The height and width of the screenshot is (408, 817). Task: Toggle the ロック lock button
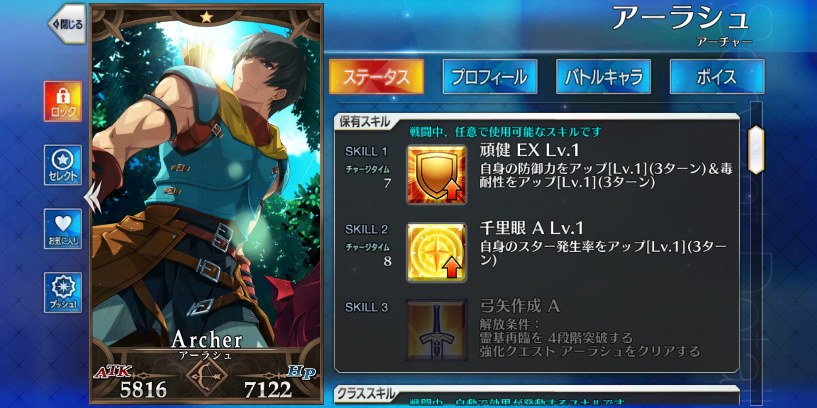click(x=63, y=101)
